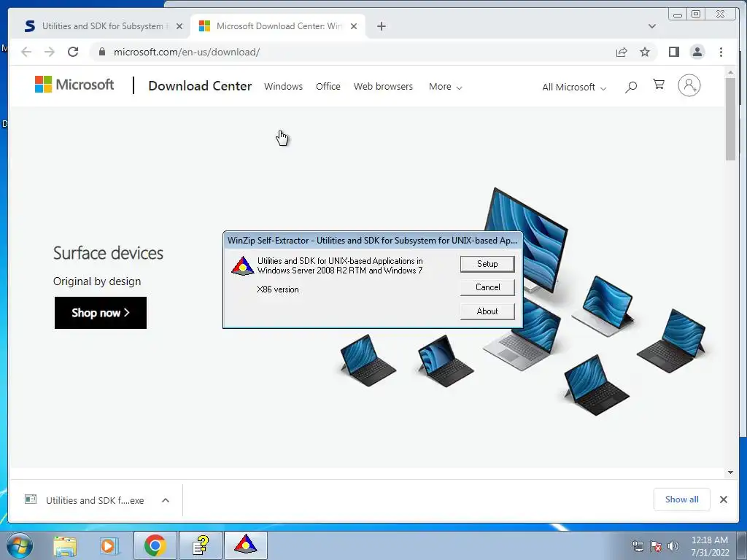Reload the current page
This screenshot has height=560, width=747.
tap(73, 52)
